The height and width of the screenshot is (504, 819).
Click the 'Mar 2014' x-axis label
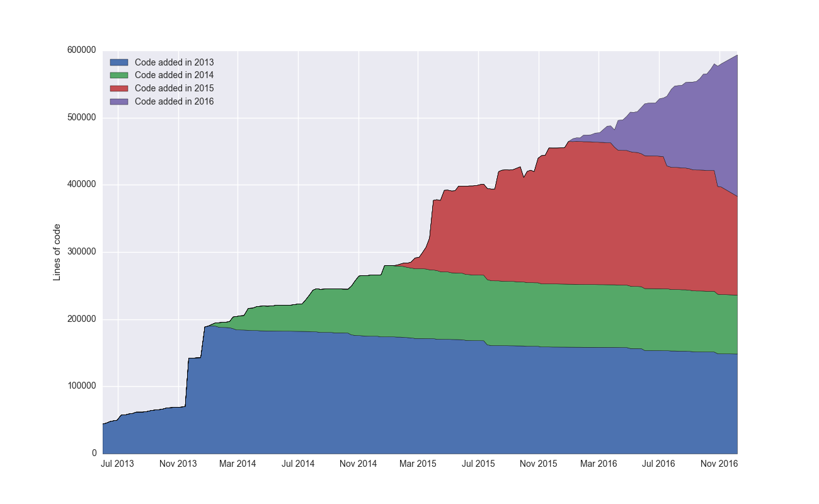tap(238, 464)
